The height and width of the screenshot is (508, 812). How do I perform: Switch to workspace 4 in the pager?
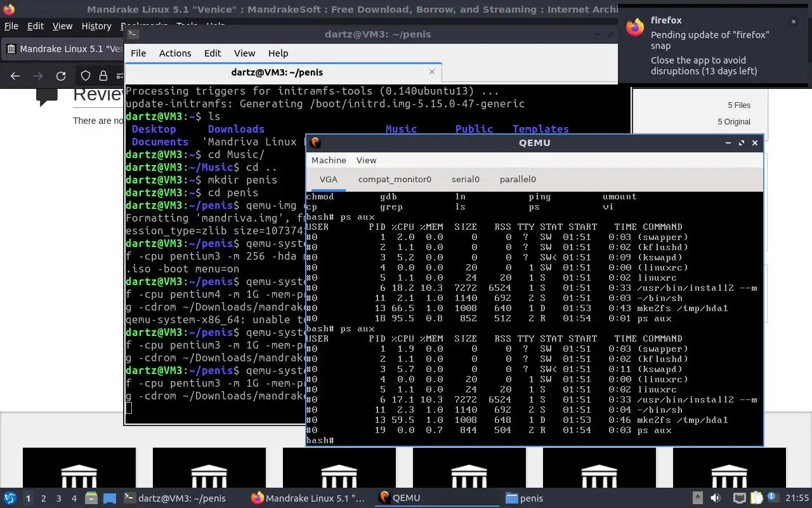coord(74,498)
